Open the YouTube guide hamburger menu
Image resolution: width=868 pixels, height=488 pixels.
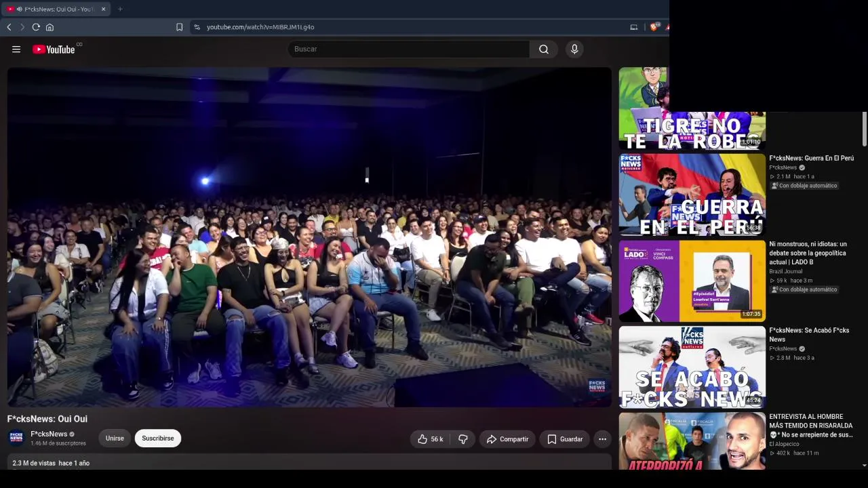pos(16,49)
